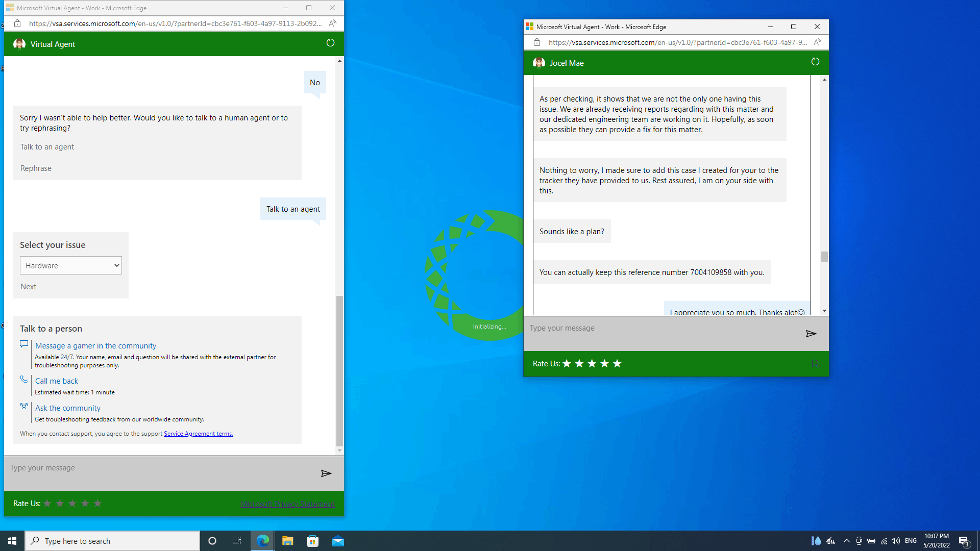Image resolution: width=980 pixels, height=551 pixels.
Task: Open Microsoft Edge from the taskbar
Action: point(263,541)
